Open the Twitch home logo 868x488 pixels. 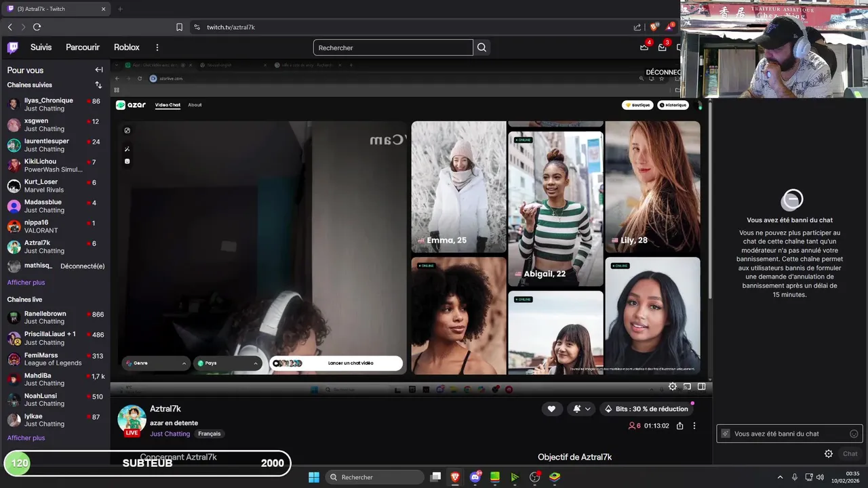coord(13,47)
